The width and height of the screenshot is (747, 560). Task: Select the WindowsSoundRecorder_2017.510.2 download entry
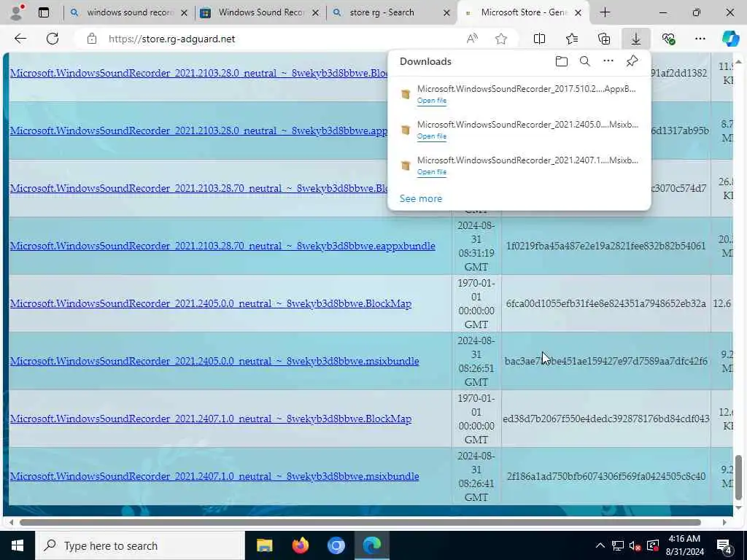[519, 94]
